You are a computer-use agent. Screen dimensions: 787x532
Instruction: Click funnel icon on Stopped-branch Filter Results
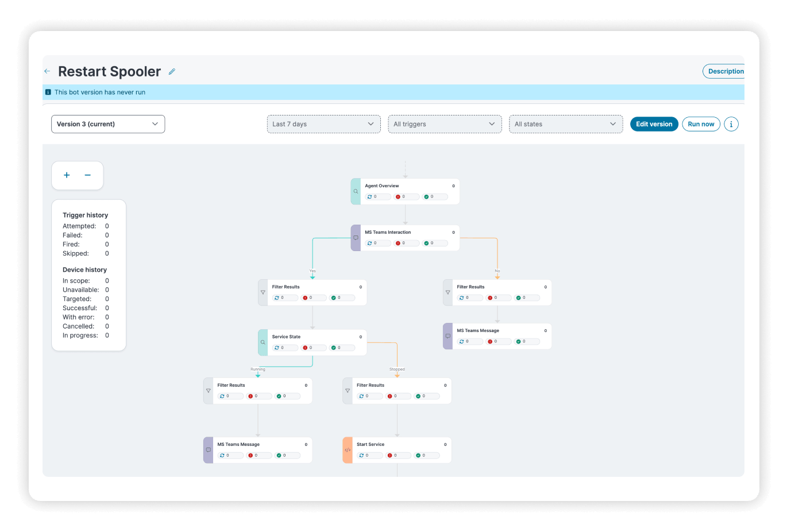tap(347, 391)
